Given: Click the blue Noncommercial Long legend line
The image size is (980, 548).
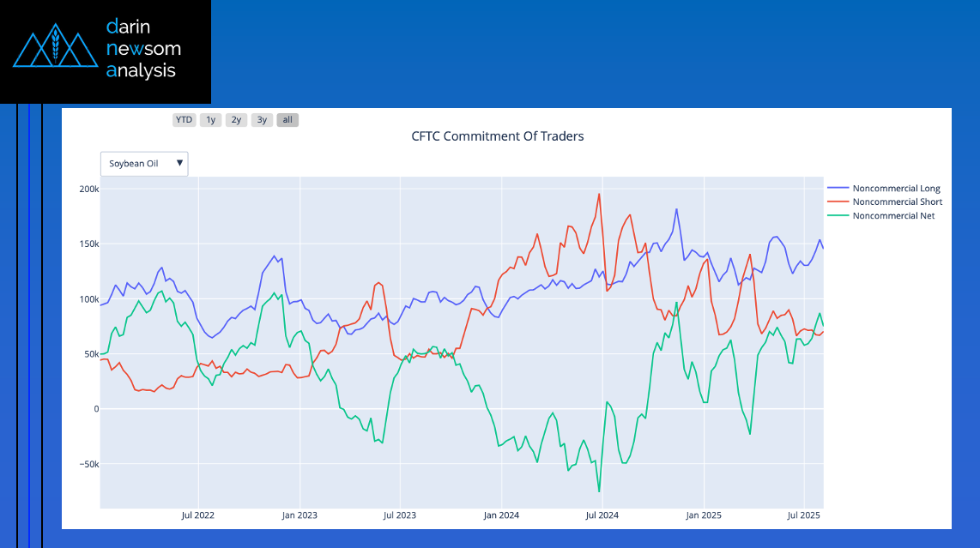Looking at the screenshot, I should tap(838, 189).
